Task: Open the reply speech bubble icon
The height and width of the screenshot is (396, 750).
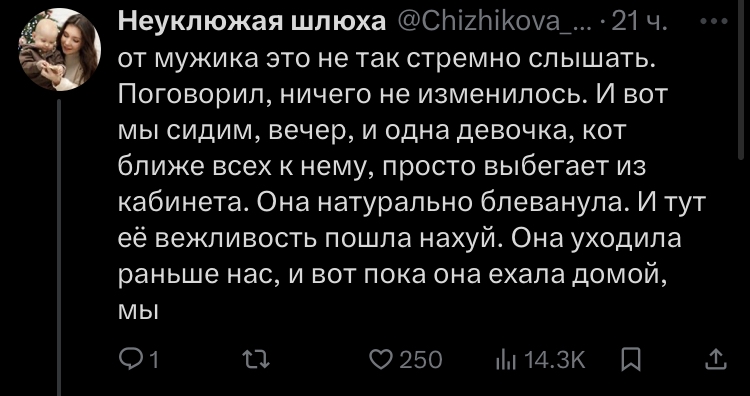Action: point(128,360)
